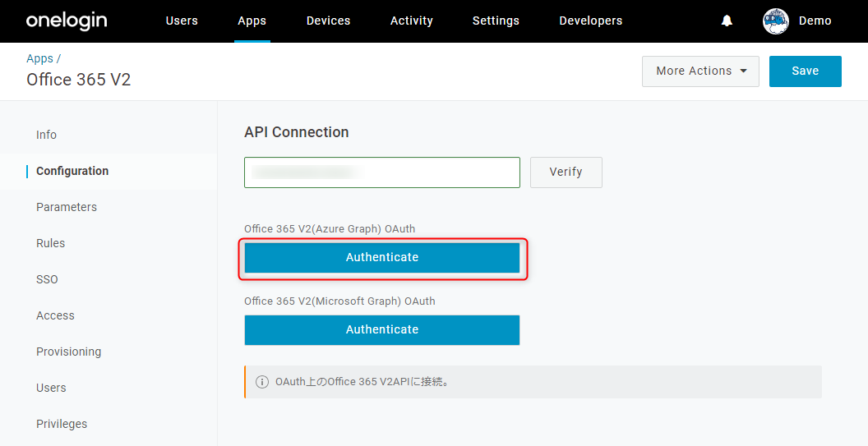The image size is (868, 446).
Task: Open the Users top menu
Action: point(182,21)
